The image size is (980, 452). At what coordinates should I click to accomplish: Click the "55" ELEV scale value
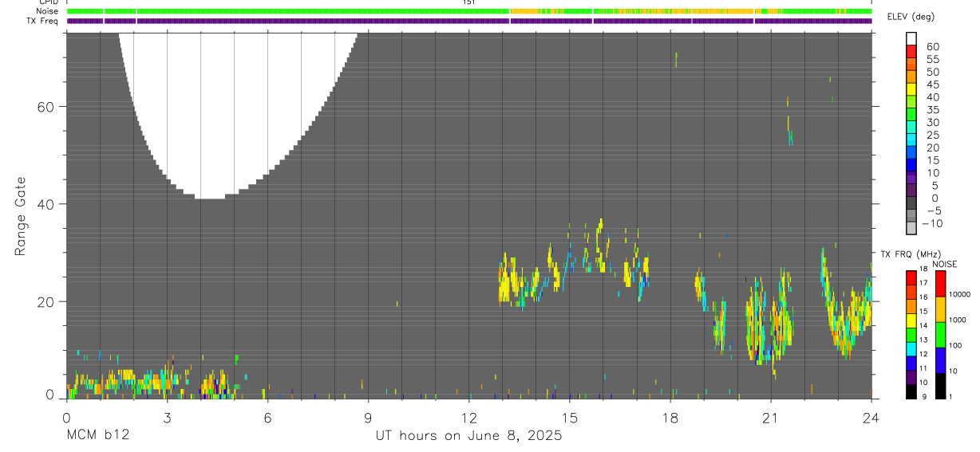(x=933, y=59)
